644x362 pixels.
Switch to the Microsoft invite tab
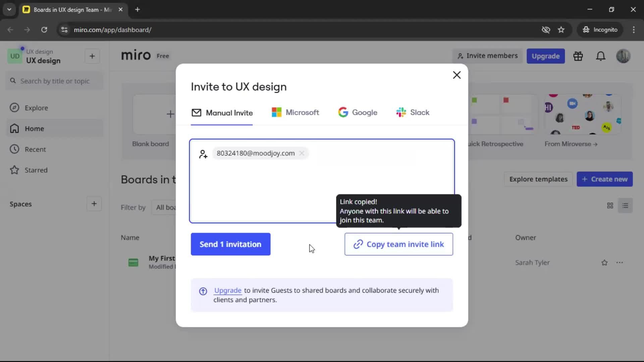click(295, 113)
